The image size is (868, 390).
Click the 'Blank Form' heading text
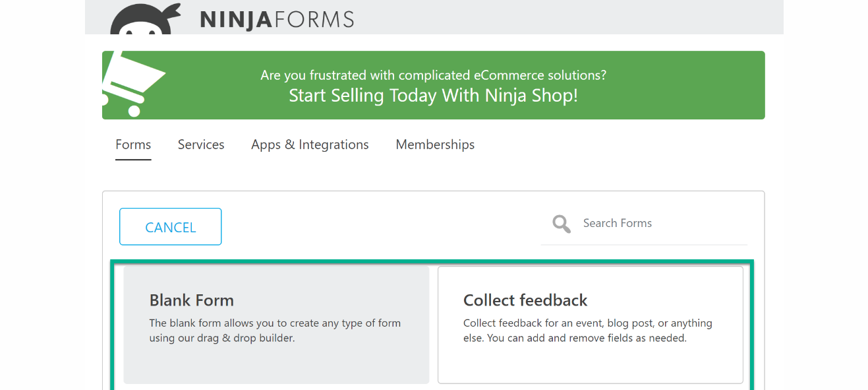pyautogui.click(x=192, y=300)
